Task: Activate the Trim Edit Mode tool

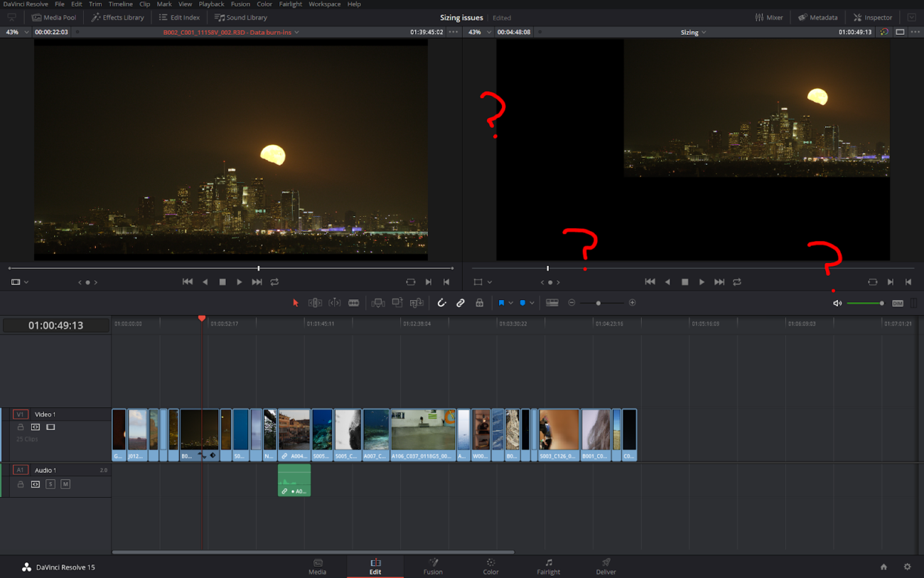Action: [x=315, y=303]
